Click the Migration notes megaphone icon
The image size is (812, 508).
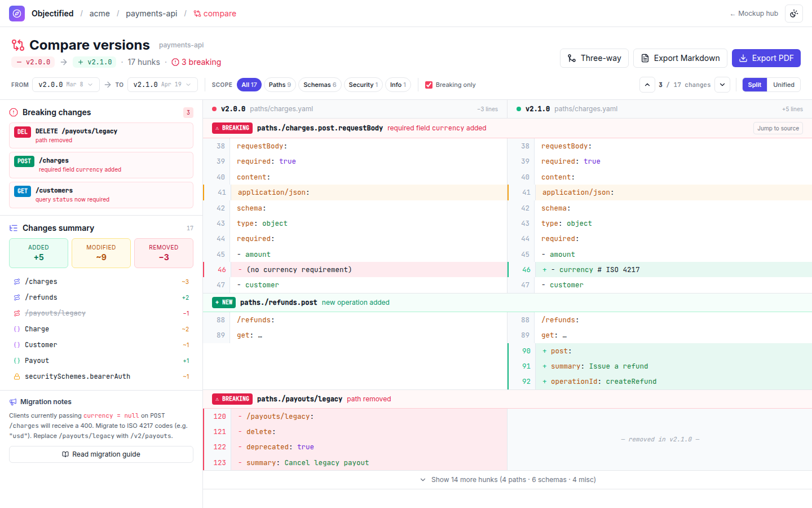tap(13, 402)
